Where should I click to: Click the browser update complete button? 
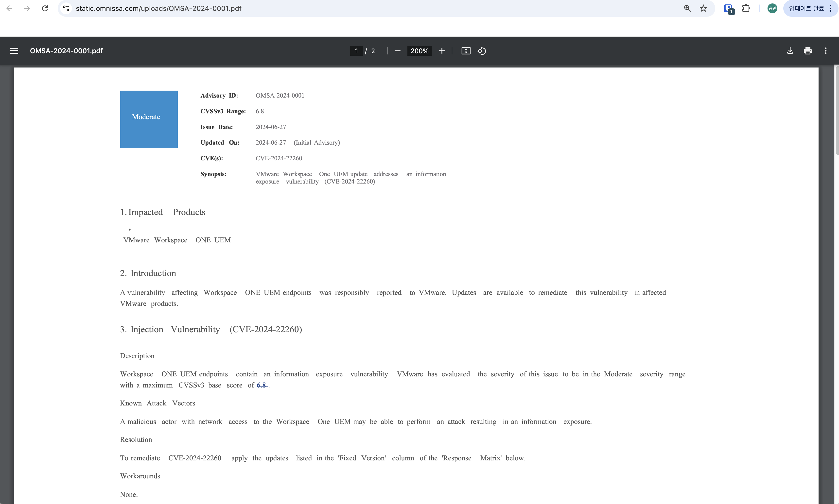pos(806,8)
